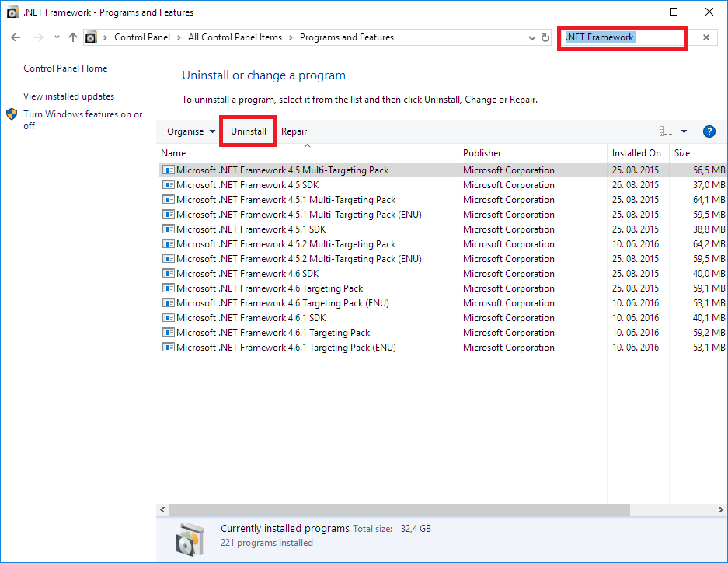Image resolution: width=728 pixels, height=563 pixels.
Task: Click the Up to parent folder arrow
Action: [x=73, y=37]
